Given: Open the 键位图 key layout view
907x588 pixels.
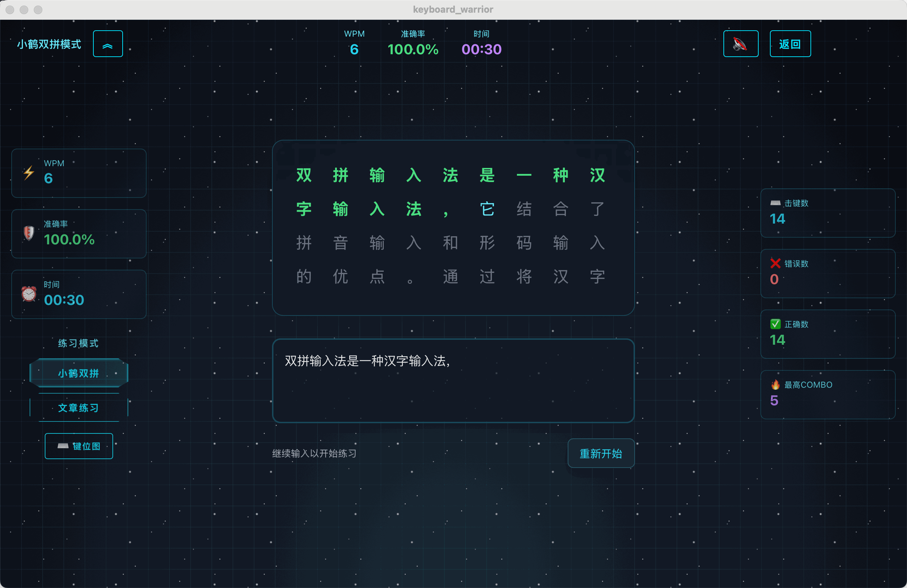Looking at the screenshot, I should (x=79, y=446).
